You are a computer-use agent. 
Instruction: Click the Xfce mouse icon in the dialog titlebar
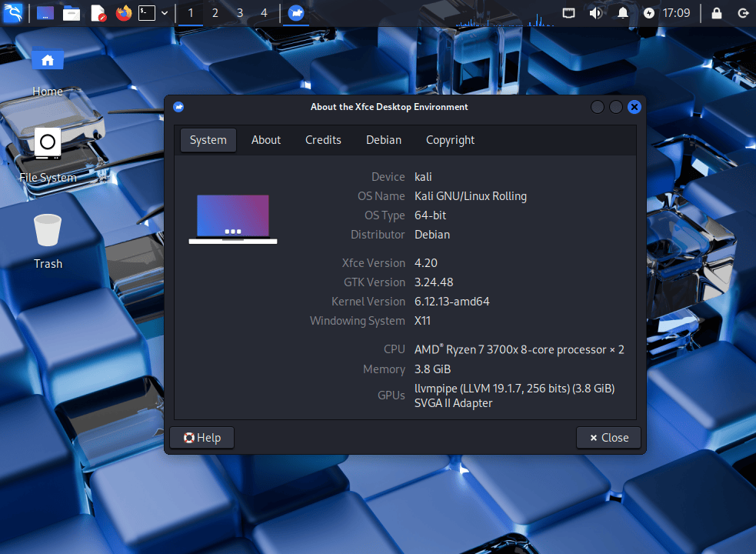[x=178, y=107]
